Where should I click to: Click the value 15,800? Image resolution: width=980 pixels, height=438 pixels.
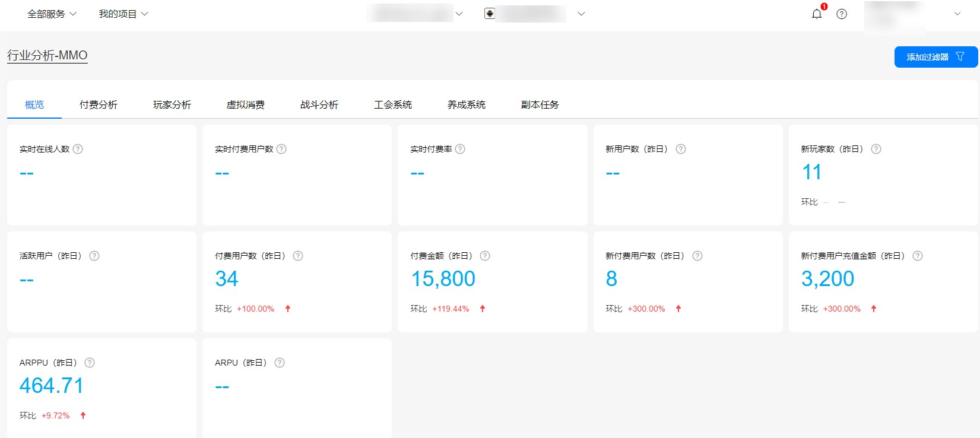443,279
